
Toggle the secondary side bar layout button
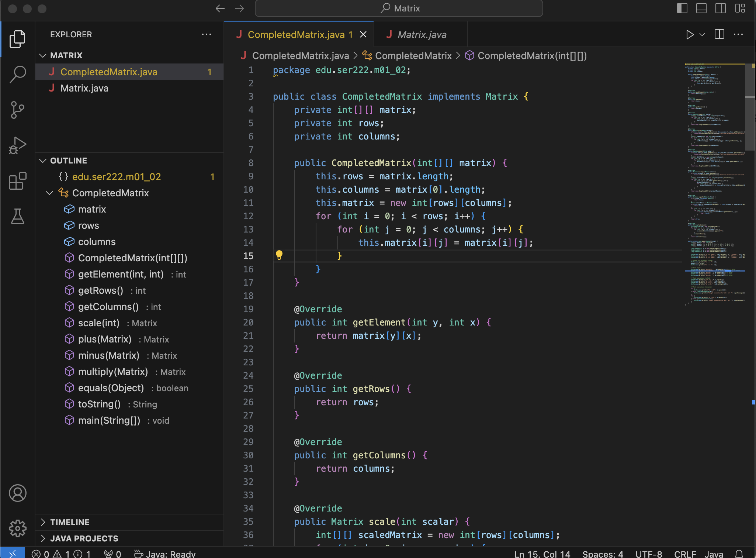click(x=720, y=8)
